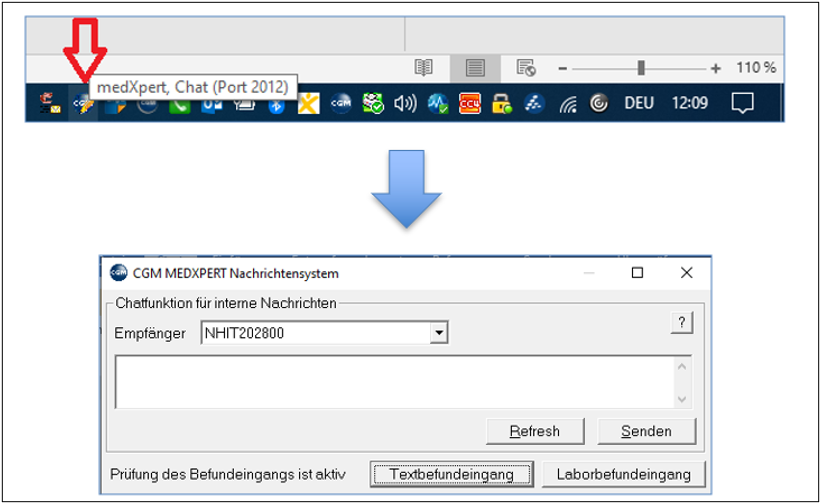Open the Empfänger dropdown arrow

(439, 333)
